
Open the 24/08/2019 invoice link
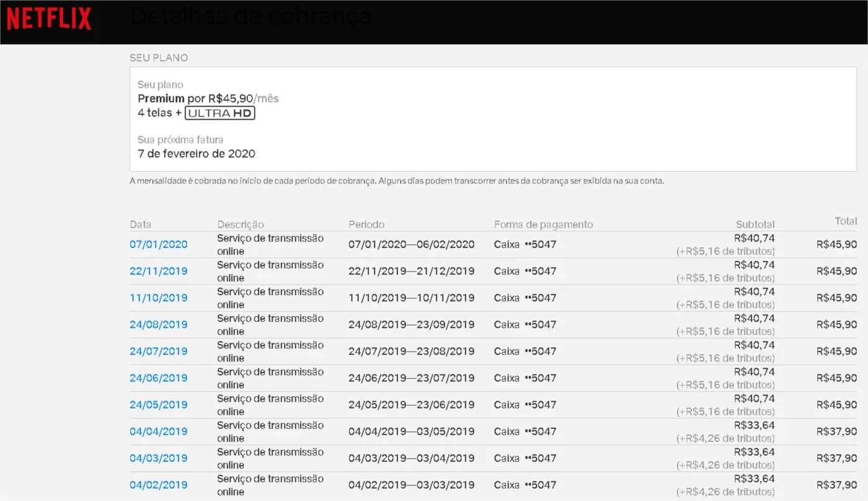pyautogui.click(x=159, y=324)
